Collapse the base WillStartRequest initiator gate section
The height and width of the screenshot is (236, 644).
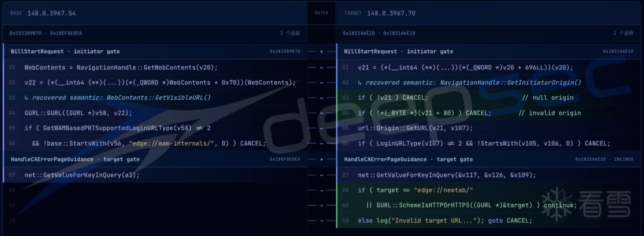pyautogui.click(x=154, y=51)
